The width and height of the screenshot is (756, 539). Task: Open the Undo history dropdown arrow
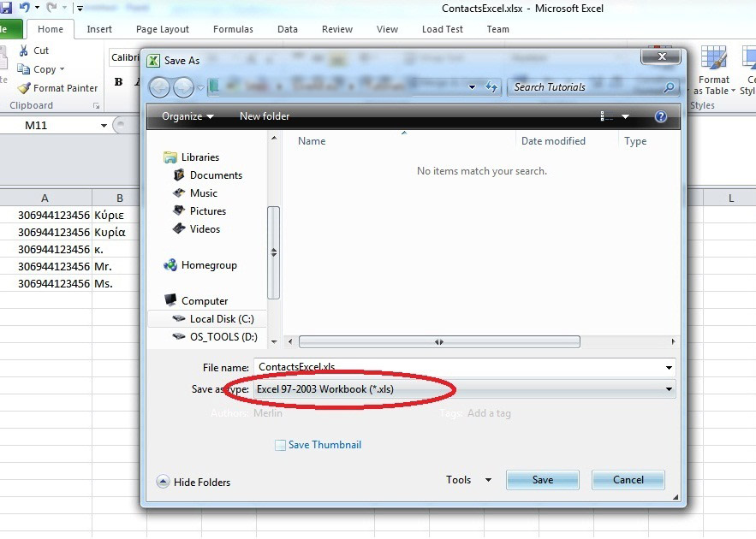(37, 8)
